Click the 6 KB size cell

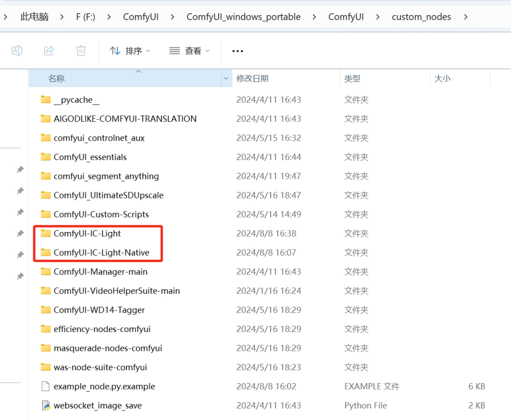(477, 386)
